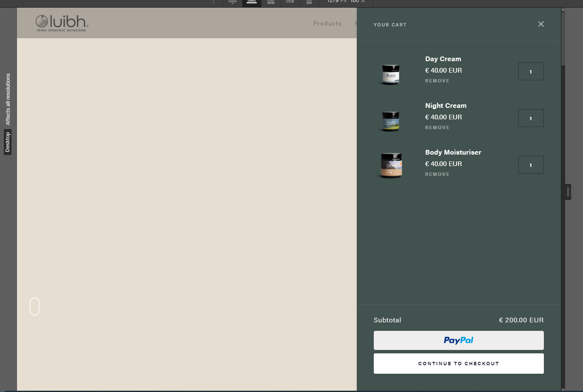The image size is (583, 392).
Task: Select the Body Moisturiser product name
Action: 453,152
